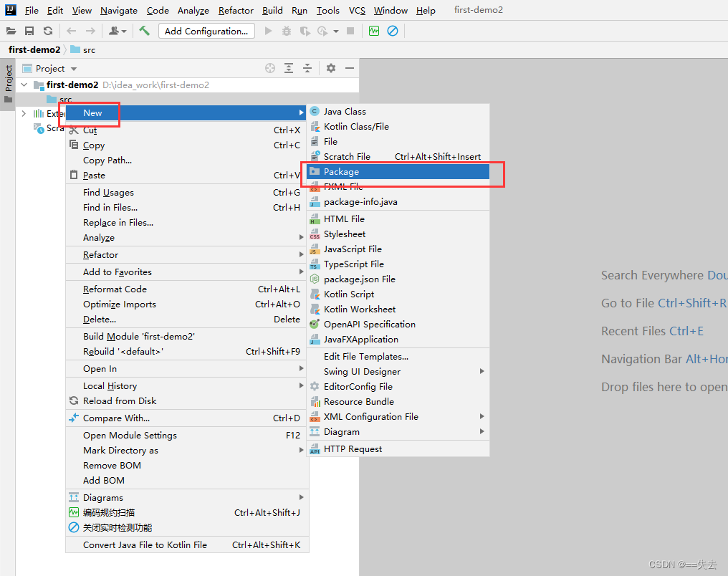
Task: Click the Run with Coverage icon
Action: click(x=305, y=31)
